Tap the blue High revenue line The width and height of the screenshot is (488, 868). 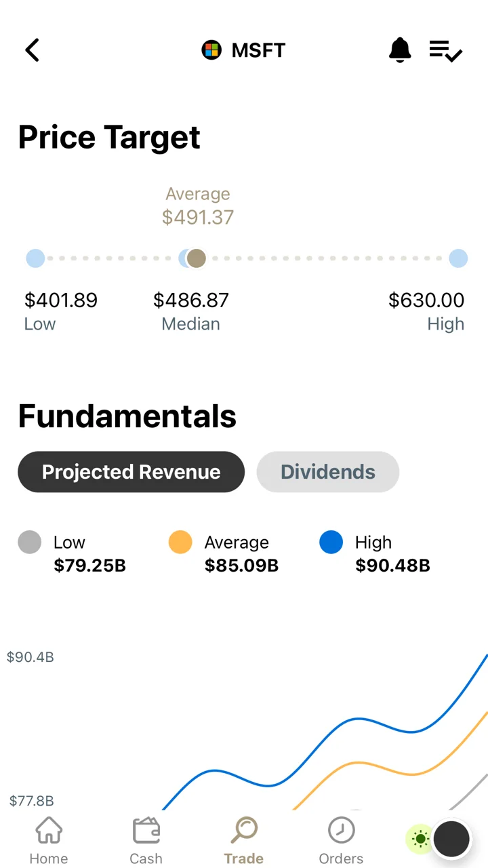pyautogui.click(x=339, y=732)
